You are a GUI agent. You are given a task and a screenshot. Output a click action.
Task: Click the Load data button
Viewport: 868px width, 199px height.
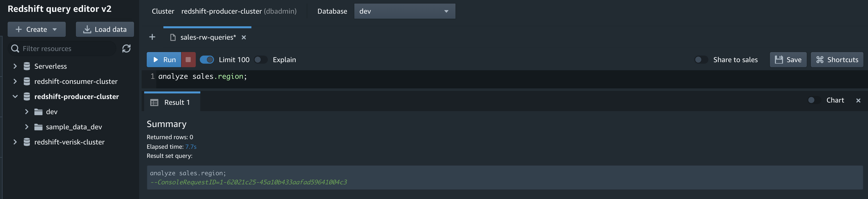click(105, 29)
